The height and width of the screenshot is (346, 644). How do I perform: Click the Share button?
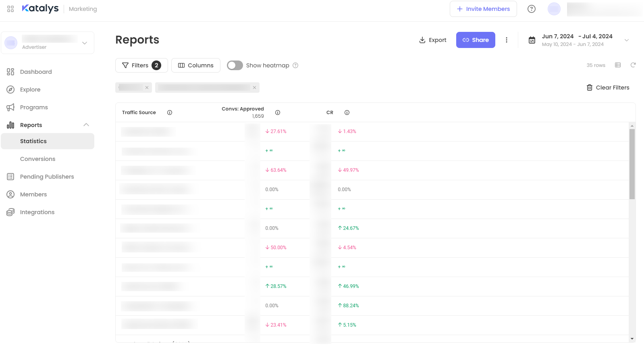coord(476,40)
